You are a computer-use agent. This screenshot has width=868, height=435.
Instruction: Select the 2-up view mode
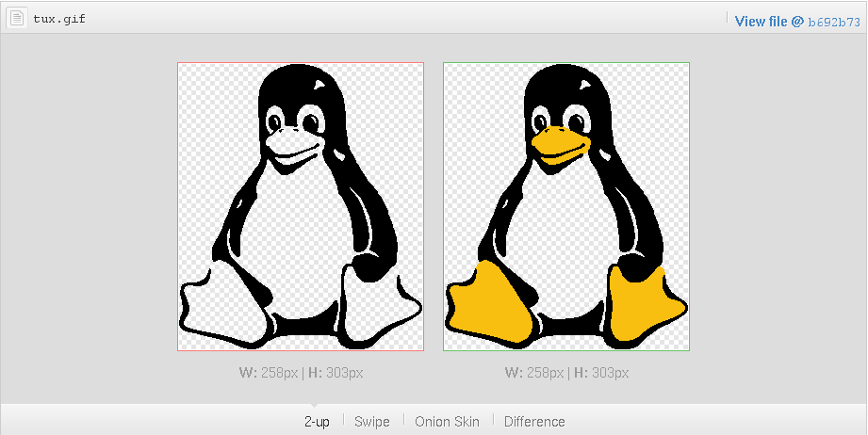click(x=317, y=422)
